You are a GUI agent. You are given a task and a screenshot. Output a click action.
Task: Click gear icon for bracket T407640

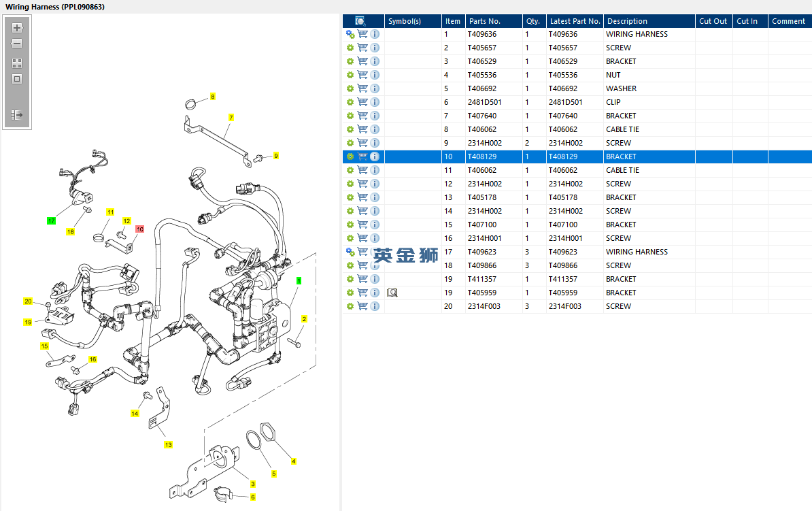click(x=350, y=116)
